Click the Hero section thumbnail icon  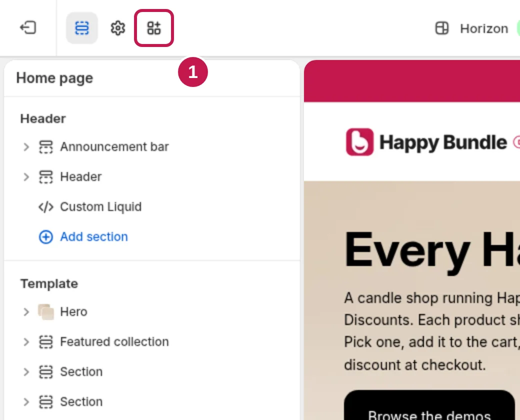[x=46, y=312]
